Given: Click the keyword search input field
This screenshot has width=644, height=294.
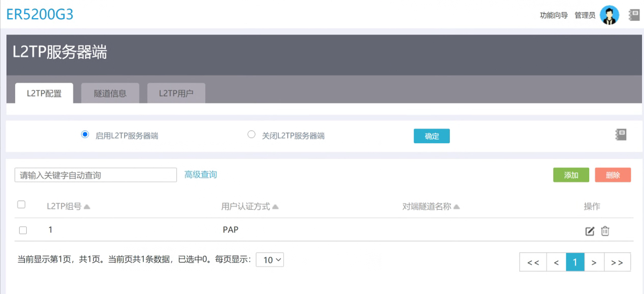Looking at the screenshot, I should [95, 175].
